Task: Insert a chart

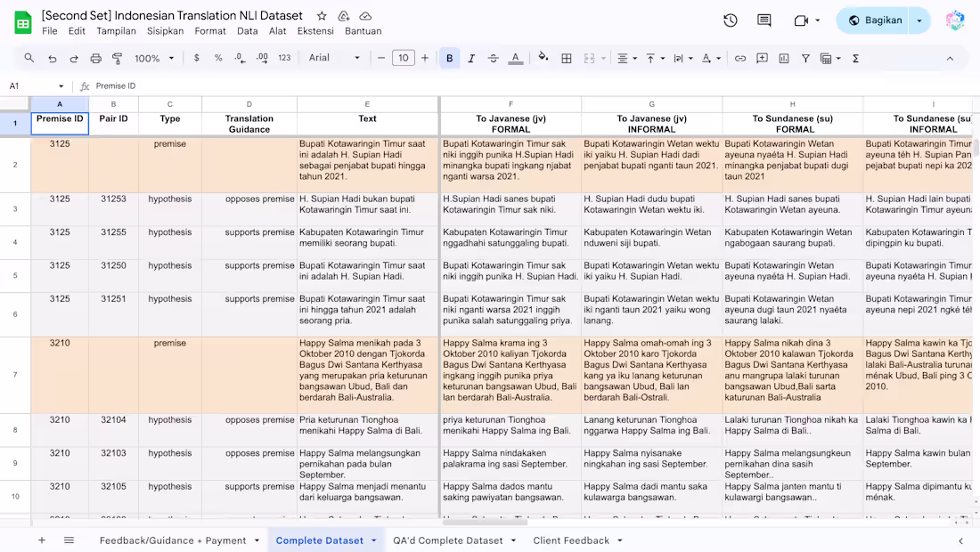Action: pos(784,58)
